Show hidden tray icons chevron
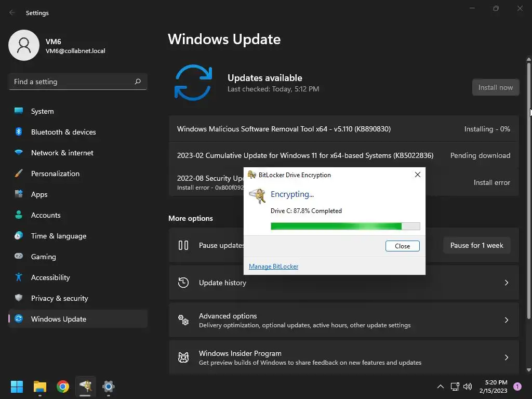The width and height of the screenshot is (532, 399). point(441,387)
